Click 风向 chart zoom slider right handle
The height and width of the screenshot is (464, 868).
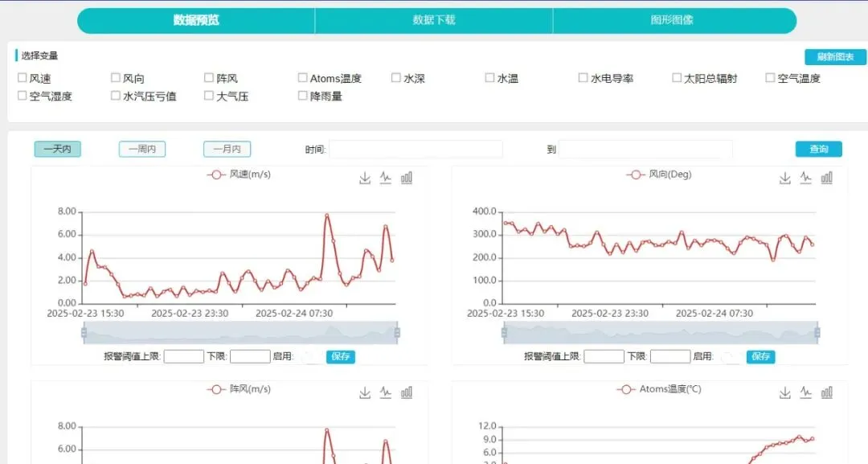pos(817,333)
